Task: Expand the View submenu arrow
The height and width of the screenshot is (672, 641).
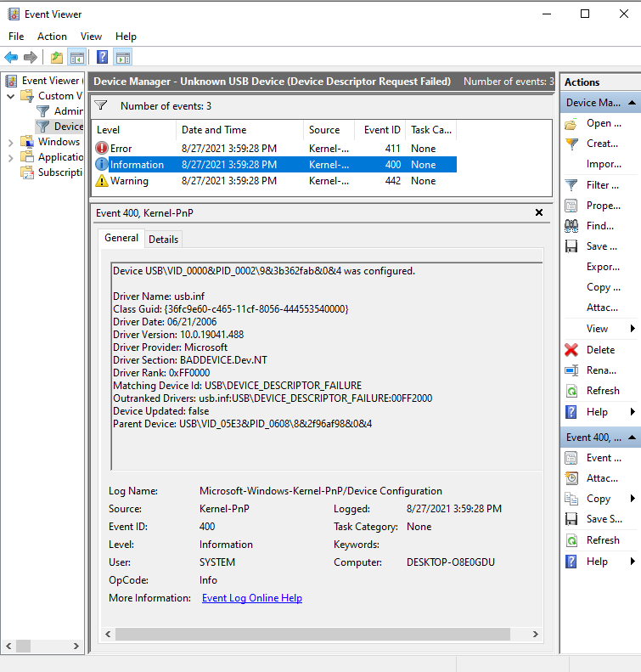Action: point(633,329)
